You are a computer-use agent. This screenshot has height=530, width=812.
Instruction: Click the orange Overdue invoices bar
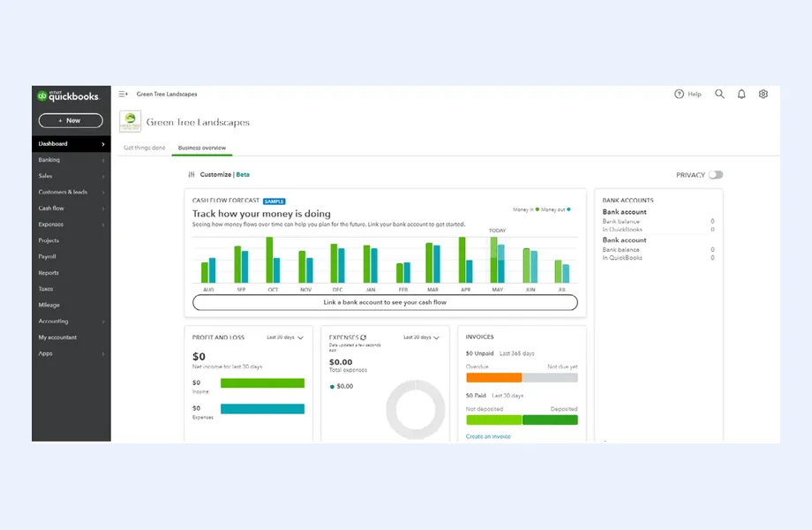click(493, 378)
